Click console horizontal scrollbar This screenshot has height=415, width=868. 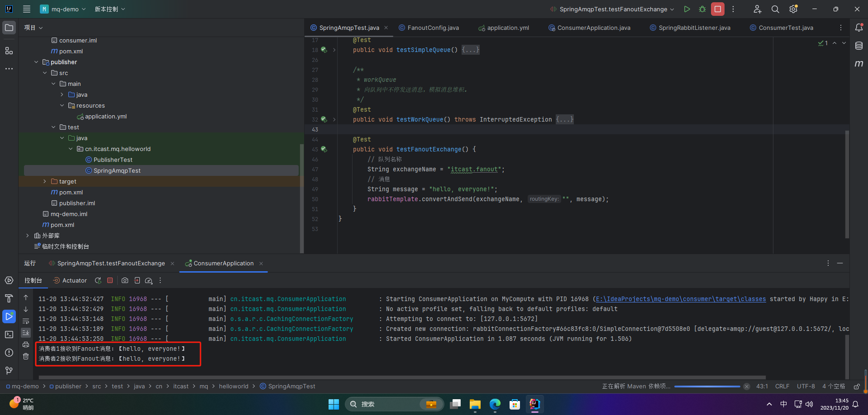click(402, 377)
